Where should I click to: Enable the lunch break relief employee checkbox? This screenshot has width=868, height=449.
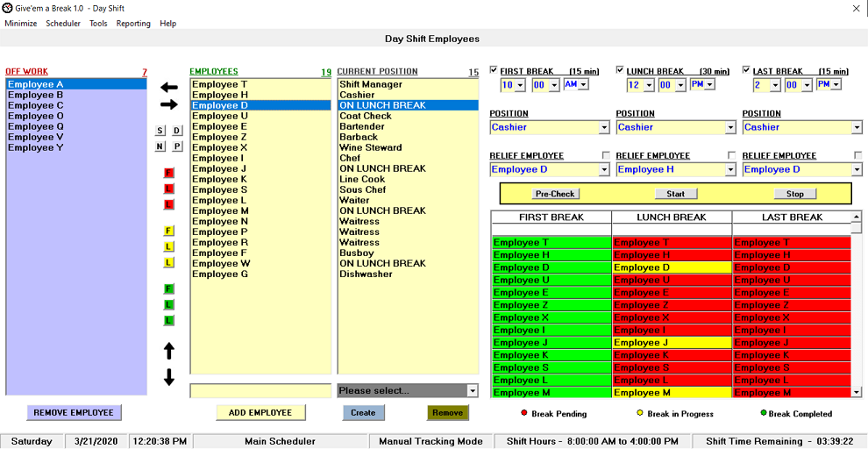click(x=733, y=155)
